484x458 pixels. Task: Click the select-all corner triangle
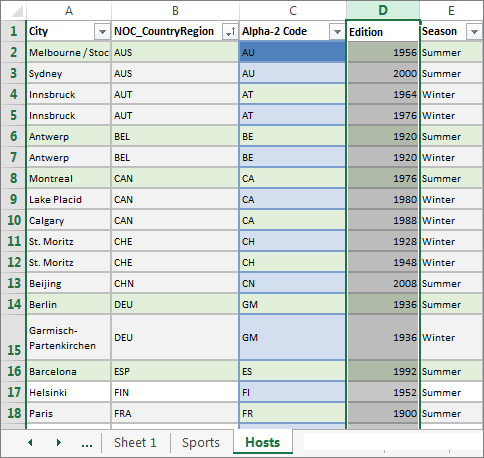tap(16, 11)
